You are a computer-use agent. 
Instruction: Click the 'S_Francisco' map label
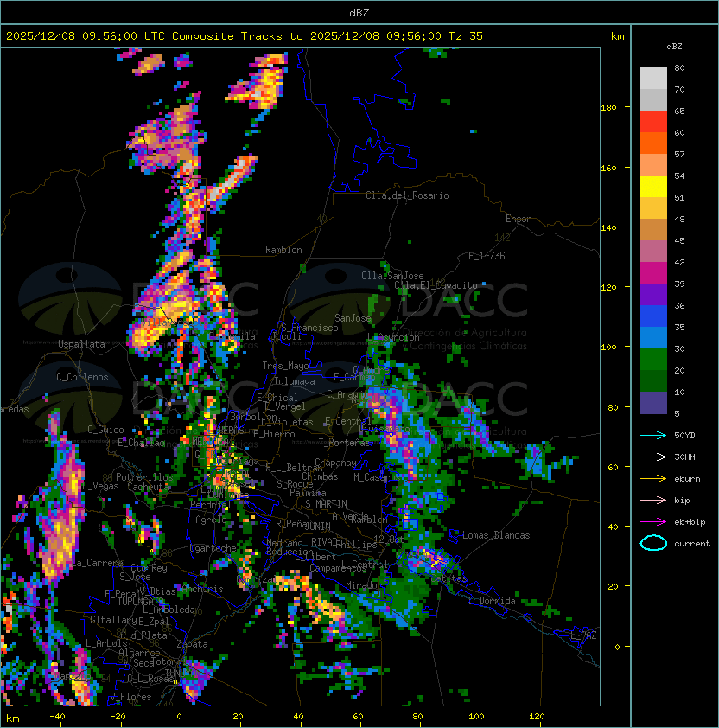(x=309, y=328)
